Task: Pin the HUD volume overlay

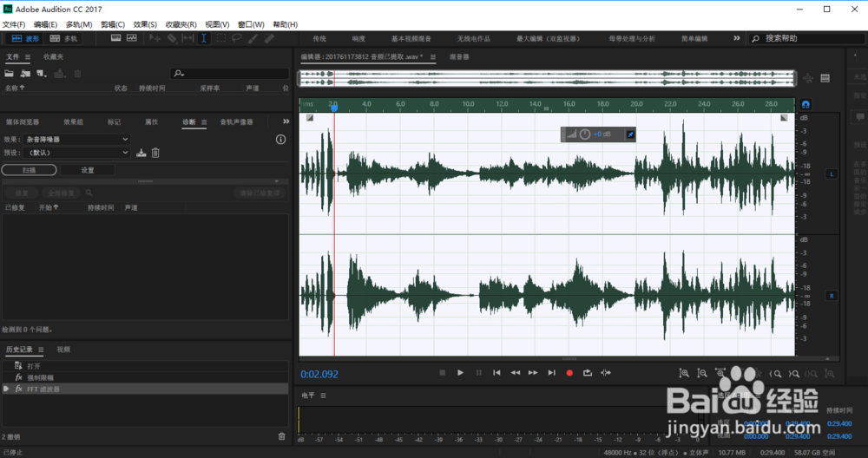Action: point(629,134)
